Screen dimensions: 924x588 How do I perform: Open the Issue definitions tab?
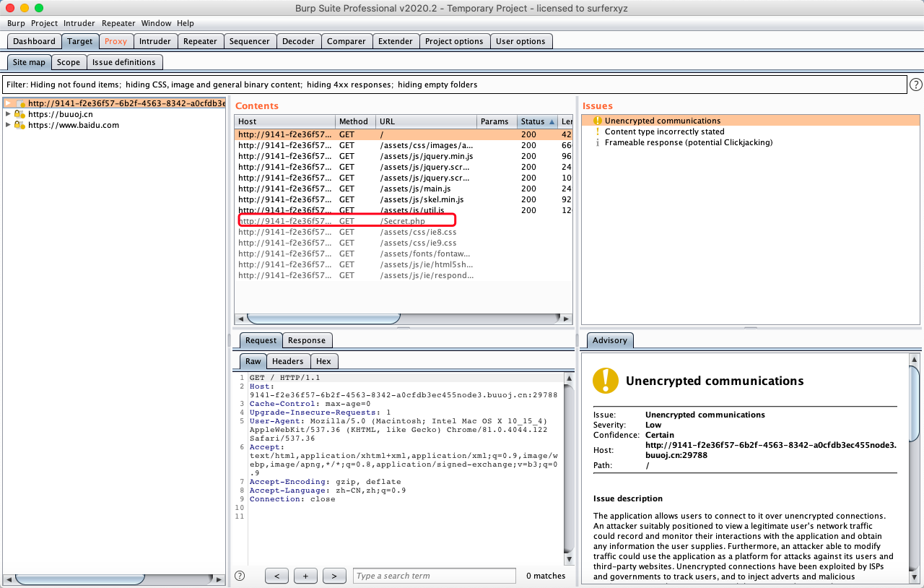(x=123, y=62)
